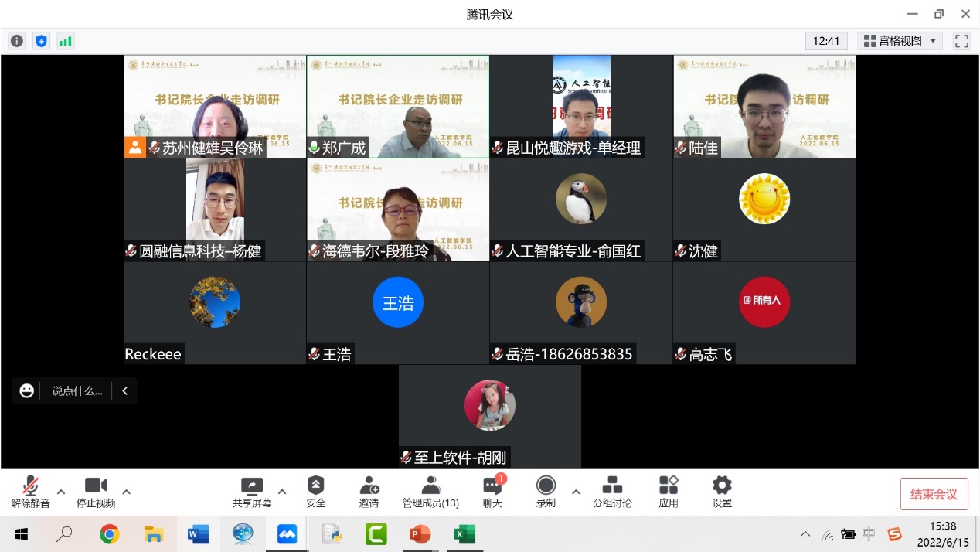Open PowerPoint from the Windows taskbar
Viewport: 980px width, 552px height.
(420, 534)
